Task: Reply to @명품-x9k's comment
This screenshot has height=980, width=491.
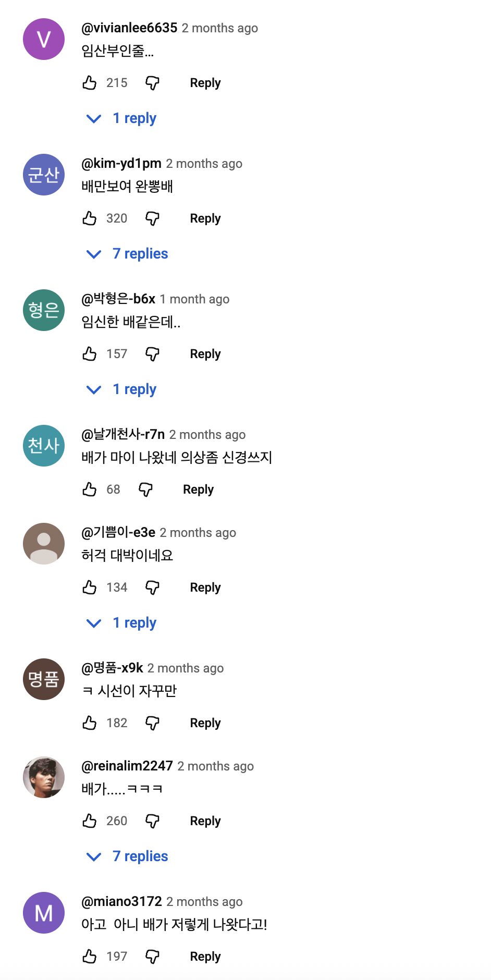Action: [x=205, y=723]
